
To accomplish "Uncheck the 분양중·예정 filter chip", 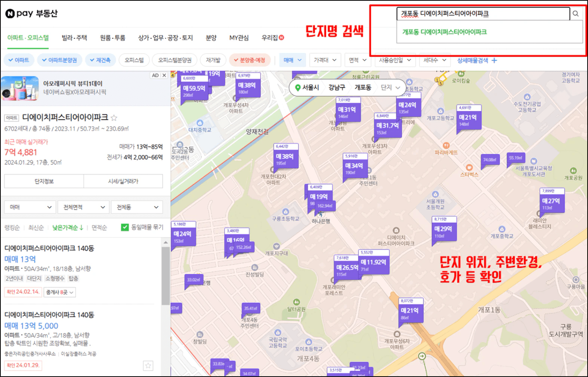I will click(x=250, y=60).
